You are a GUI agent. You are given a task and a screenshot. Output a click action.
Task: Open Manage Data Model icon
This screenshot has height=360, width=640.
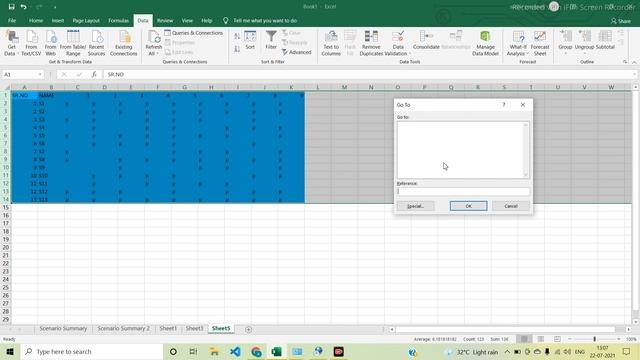485,43
